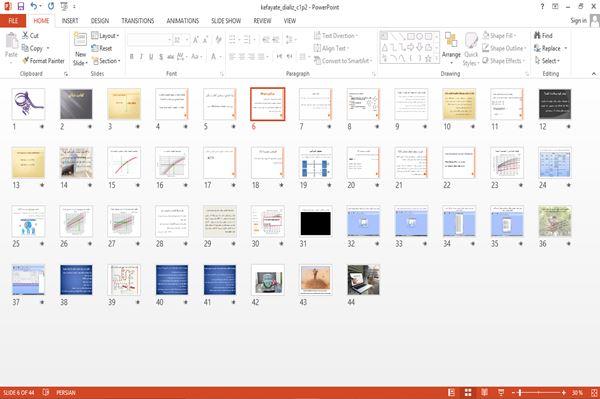Open the Arrange tool in Drawing group
Screen dimensions: 600x399
coord(451,48)
